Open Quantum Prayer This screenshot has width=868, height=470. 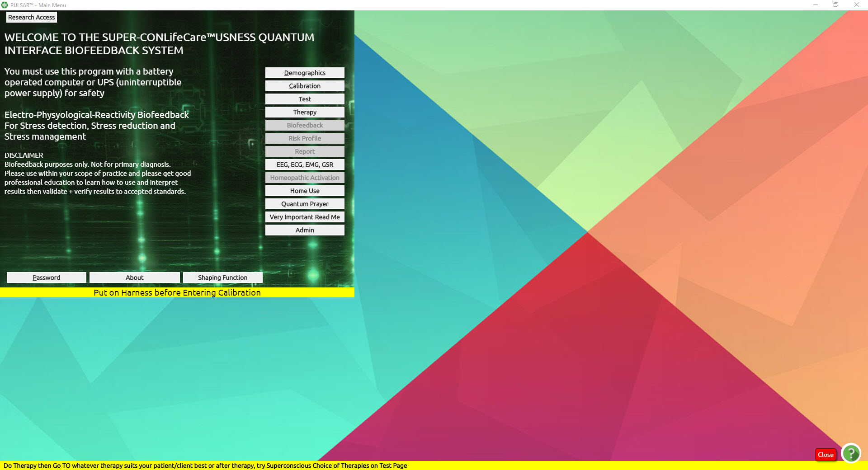coord(305,204)
